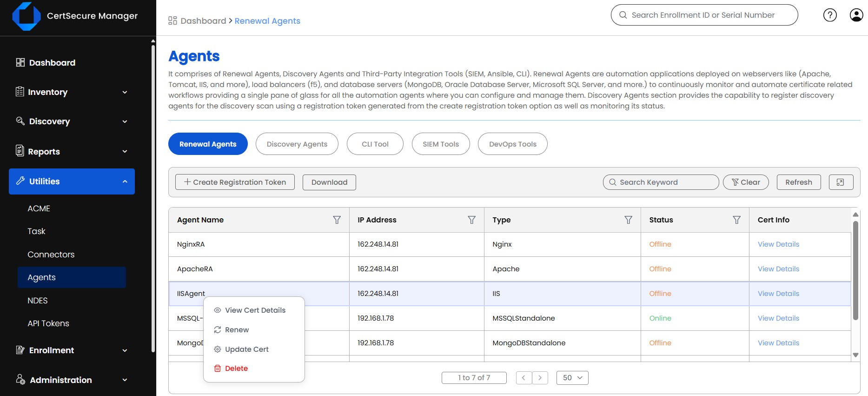Filter the Agent Name column
The height and width of the screenshot is (396, 868).
point(337,220)
